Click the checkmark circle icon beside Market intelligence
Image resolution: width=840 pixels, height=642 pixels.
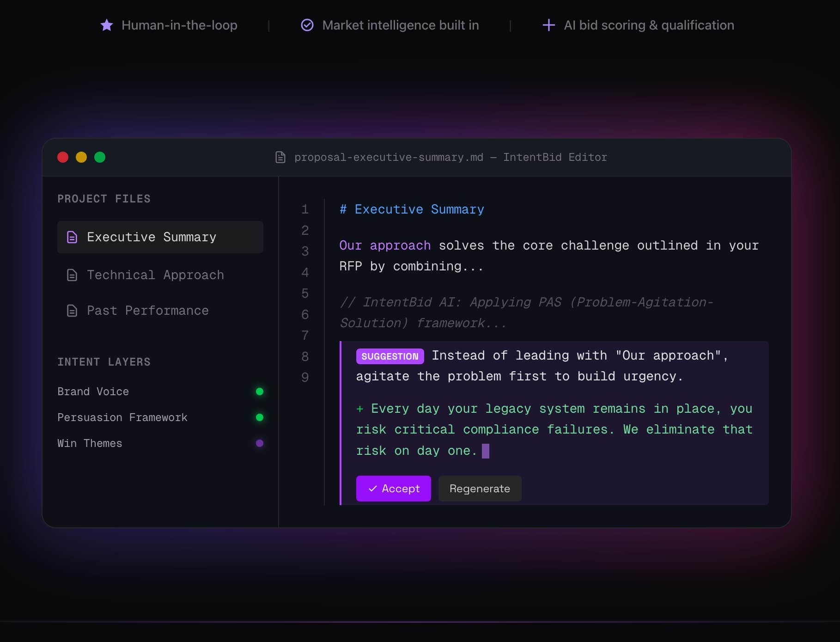[307, 25]
